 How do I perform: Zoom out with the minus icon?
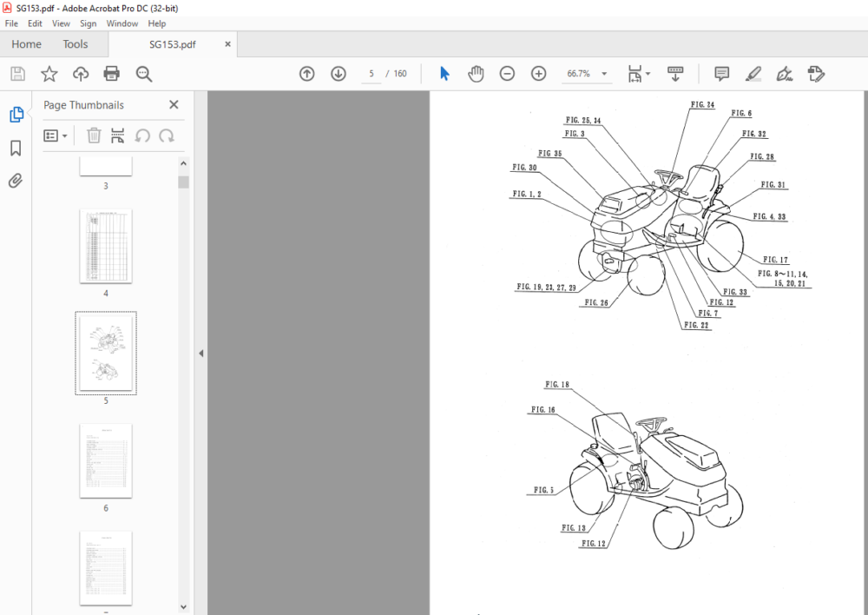[507, 74]
